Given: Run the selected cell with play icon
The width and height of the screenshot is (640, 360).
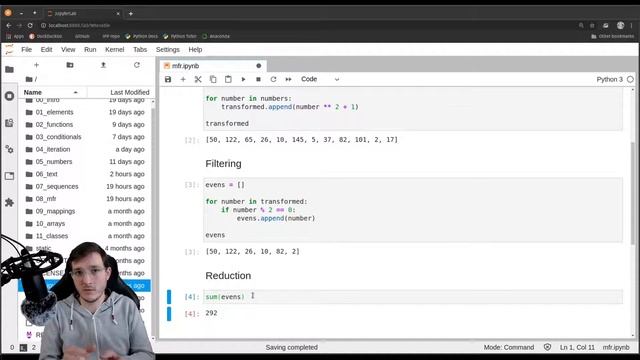Looking at the screenshot, I should (x=243, y=79).
